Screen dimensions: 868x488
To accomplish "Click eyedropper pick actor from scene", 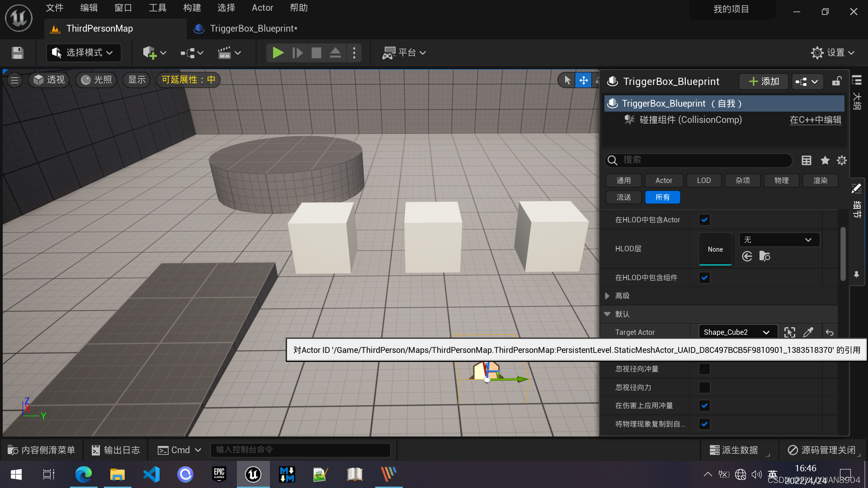I will (808, 333).
